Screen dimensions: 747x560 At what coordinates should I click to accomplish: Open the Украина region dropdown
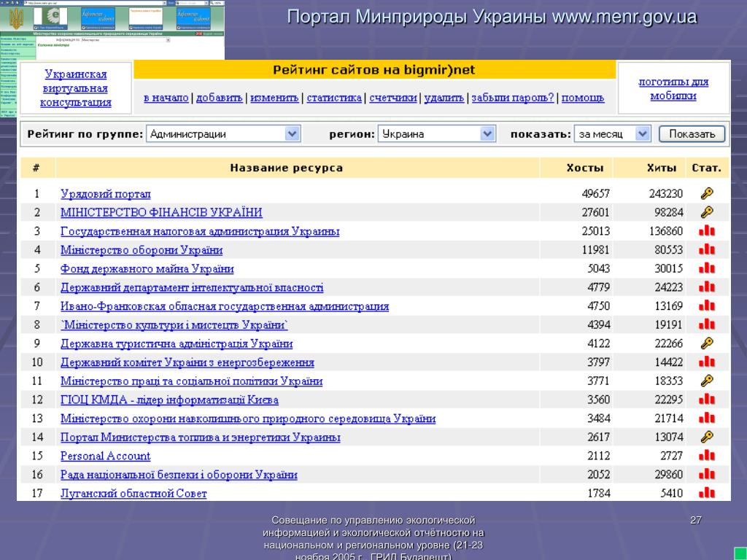point(437,134)
